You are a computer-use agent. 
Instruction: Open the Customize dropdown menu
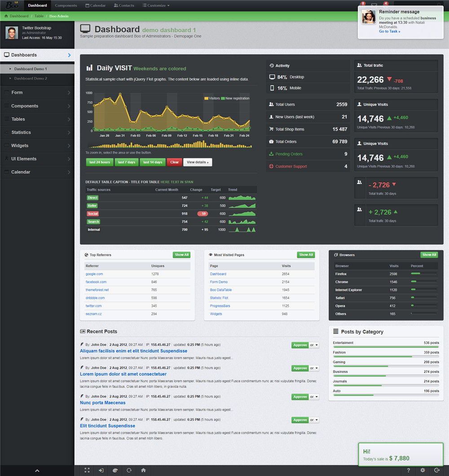pos(156,5)
